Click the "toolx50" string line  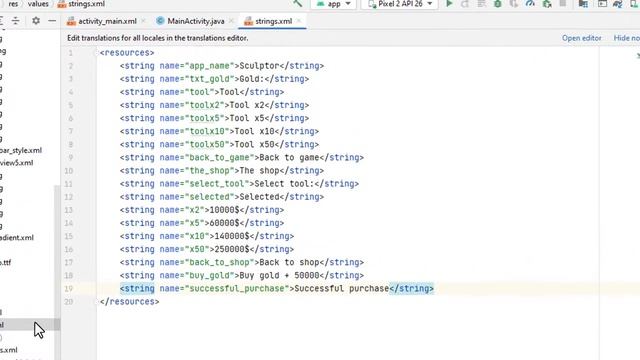point(219,144)
